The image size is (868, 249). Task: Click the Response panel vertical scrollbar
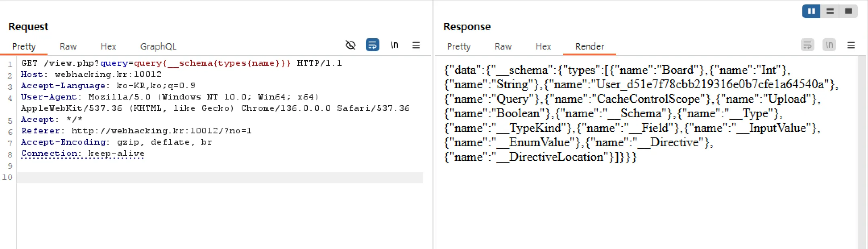tap(862, 152)
